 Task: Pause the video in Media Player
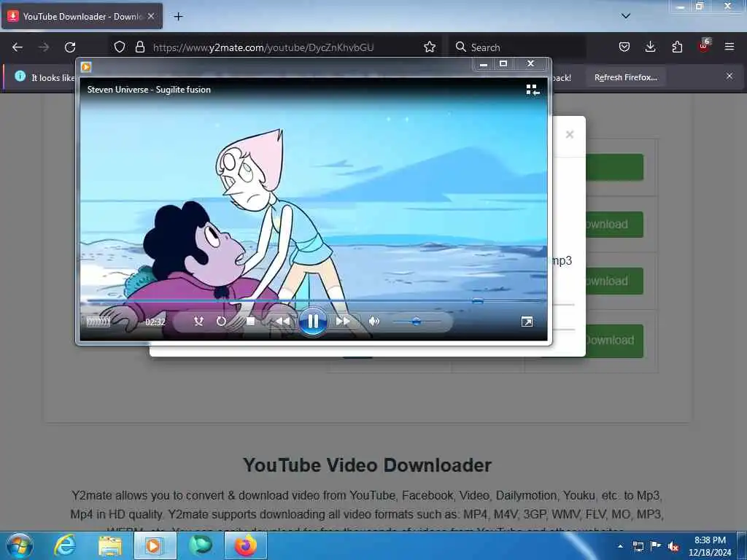click(312, 322)
